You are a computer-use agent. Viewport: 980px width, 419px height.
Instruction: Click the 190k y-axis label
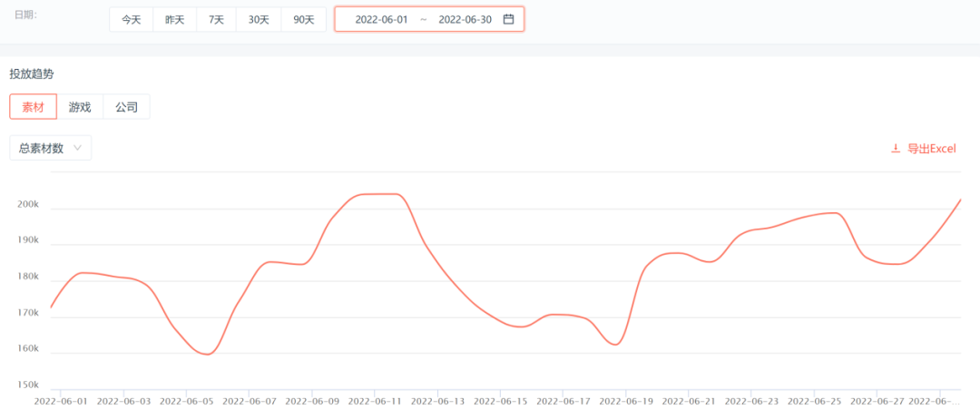[29, 240]
